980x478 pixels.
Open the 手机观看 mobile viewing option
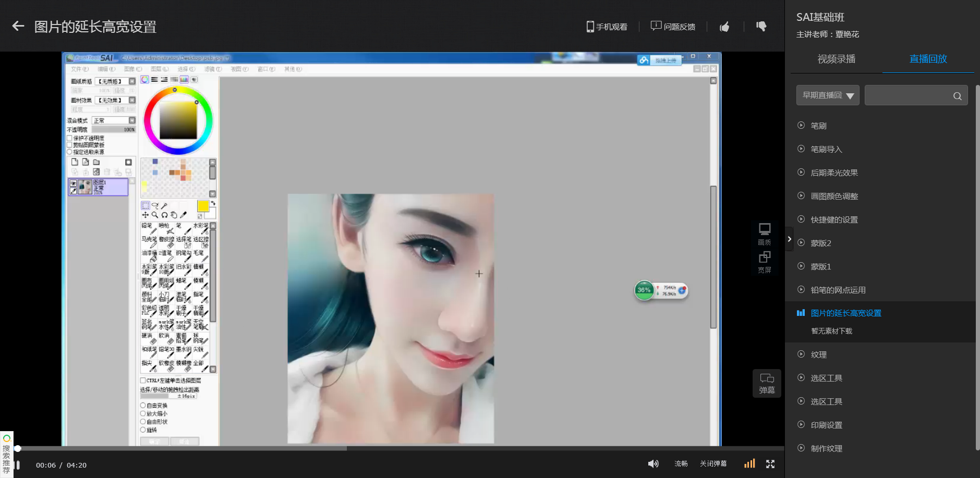(607, 27)
